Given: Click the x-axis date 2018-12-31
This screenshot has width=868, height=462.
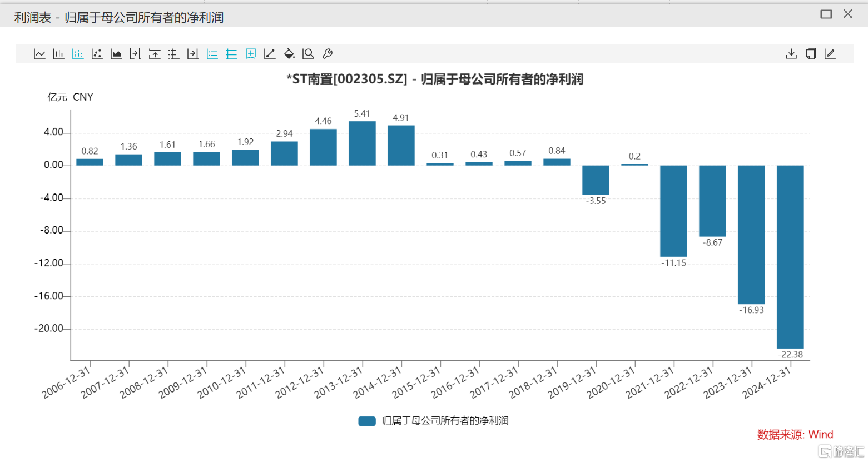Looking at the screenshot, I should coord(533,383).
